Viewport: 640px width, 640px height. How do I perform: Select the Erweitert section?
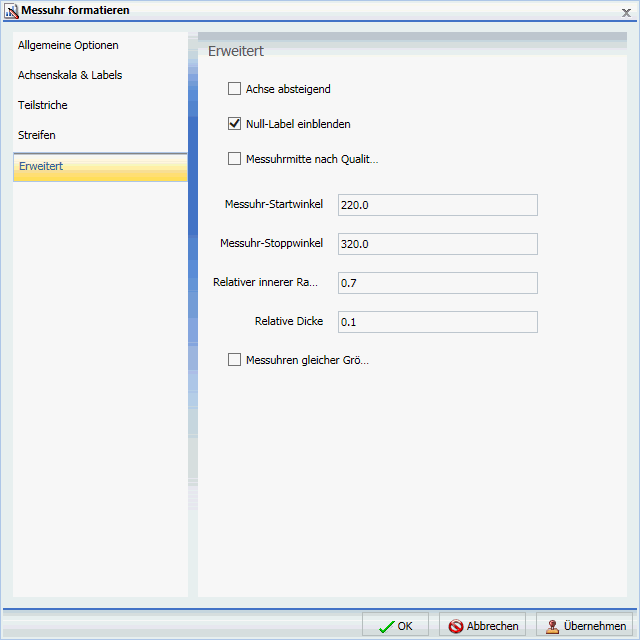[x=100, y=167]
